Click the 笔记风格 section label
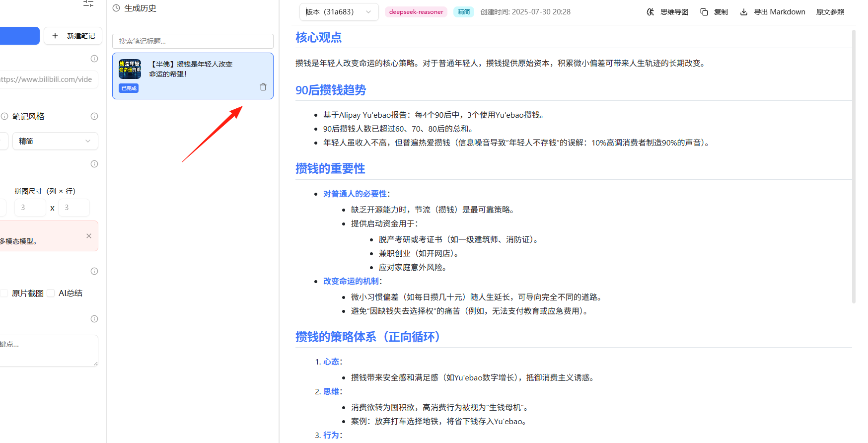Screen dimensions: 868x443 [28, 116]
